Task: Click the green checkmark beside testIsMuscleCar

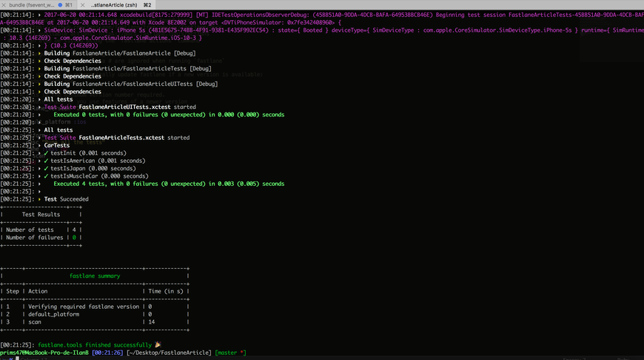Action: click(x=46, y=176)
